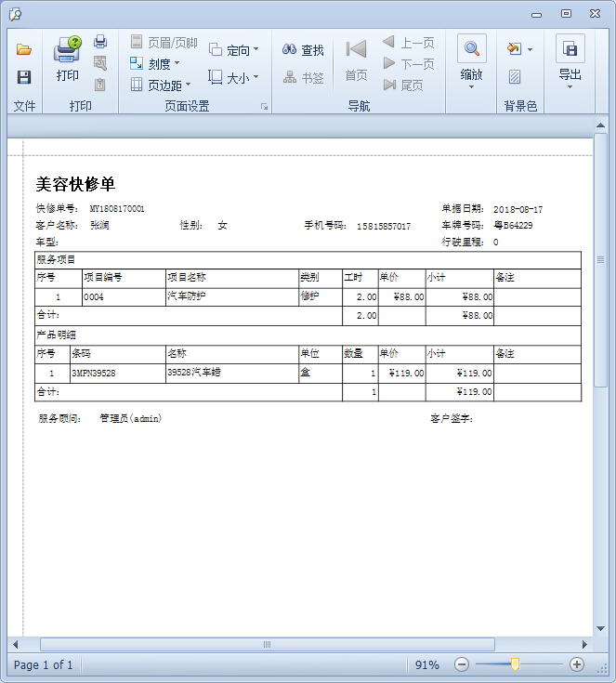The image size is (616, 683).
Task: Click the background color paint bucket icon
Action: pos(514,49)
